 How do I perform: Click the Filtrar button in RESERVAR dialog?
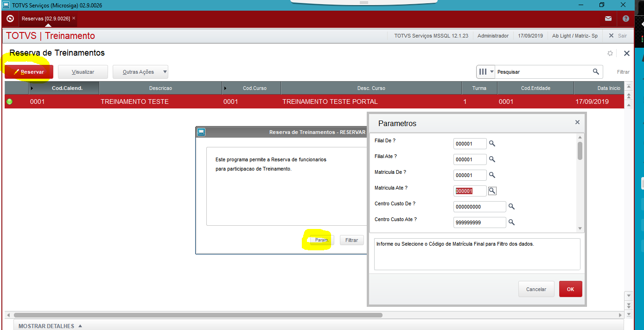(x=352, y=240)
